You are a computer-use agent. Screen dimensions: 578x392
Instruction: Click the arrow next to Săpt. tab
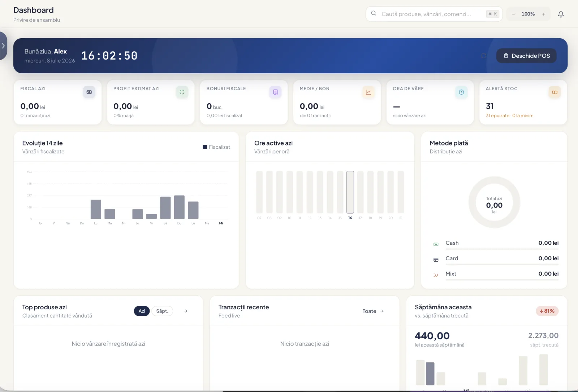pyautogui.click(x=185, y=311)
